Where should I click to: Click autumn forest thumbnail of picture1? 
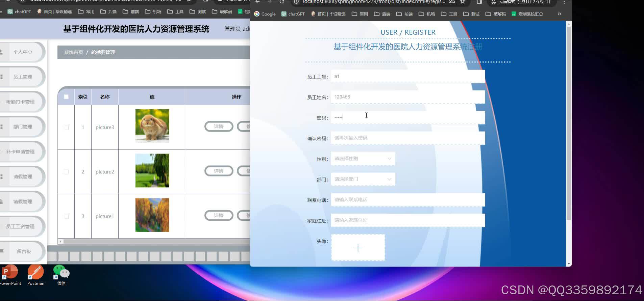pyautogui.click(x=152, y=215)
